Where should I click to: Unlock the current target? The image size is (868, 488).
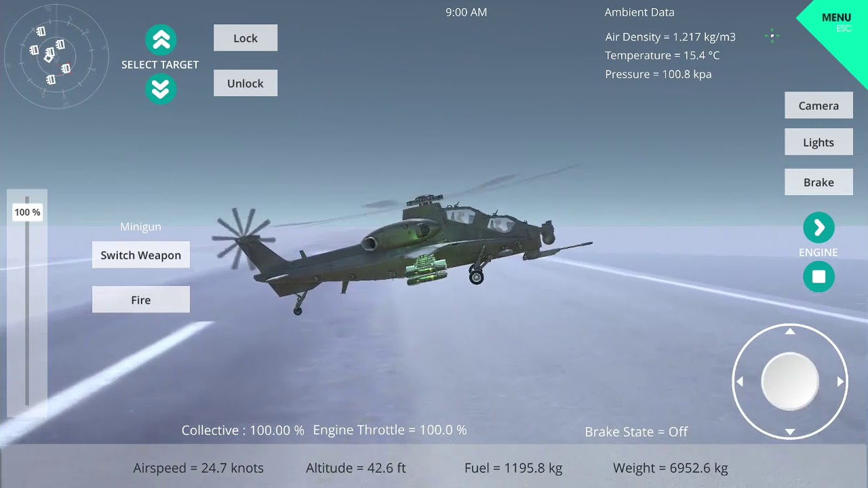click(245, 83)
